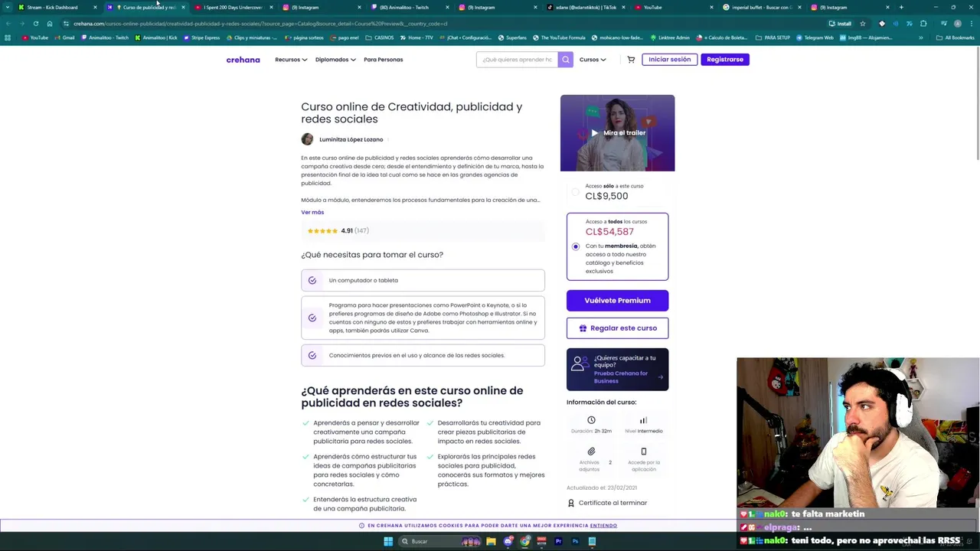Click the purple search magnifier button
The width and height of the screenshot is (980, 551).
565,60
